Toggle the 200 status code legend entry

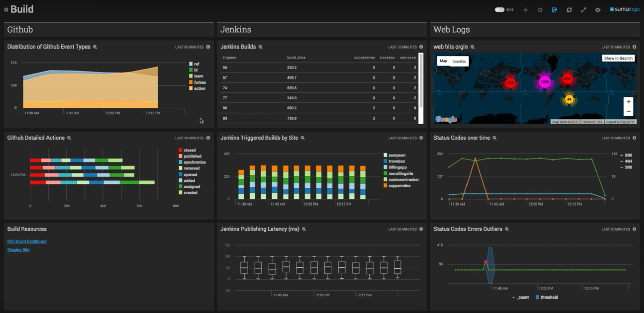(x=626, y=167)
